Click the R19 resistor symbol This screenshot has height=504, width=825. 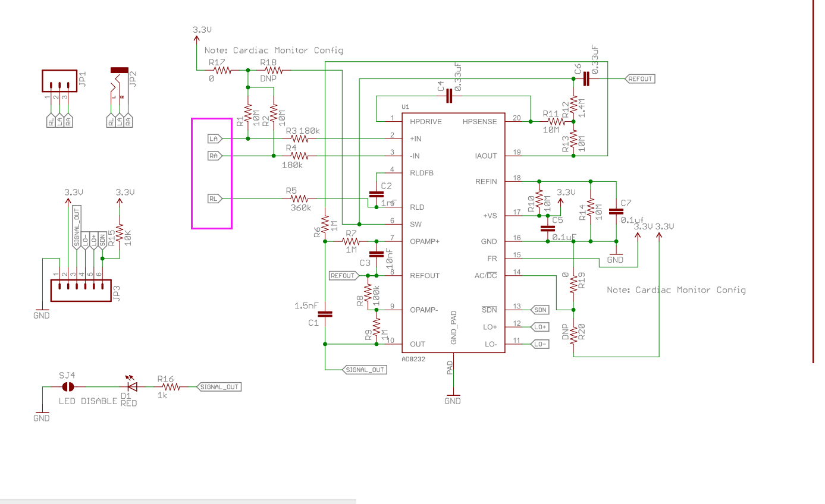(x=573, y=284)
